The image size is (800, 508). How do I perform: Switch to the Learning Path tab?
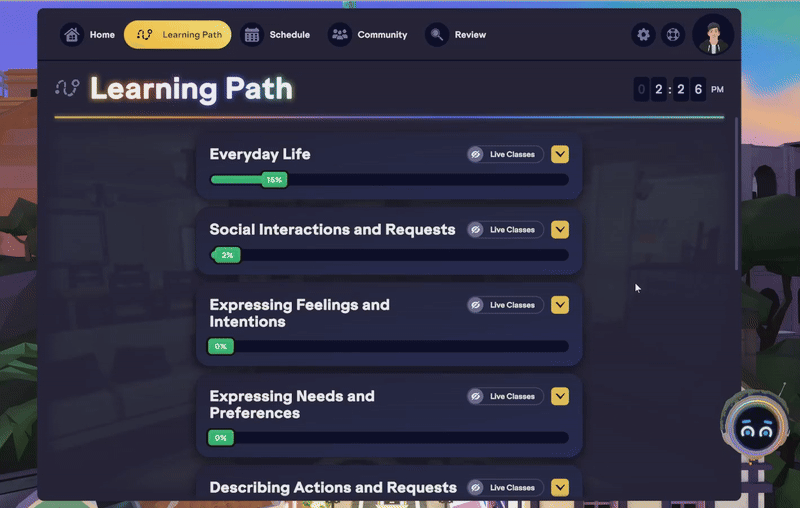click(178, 35)
